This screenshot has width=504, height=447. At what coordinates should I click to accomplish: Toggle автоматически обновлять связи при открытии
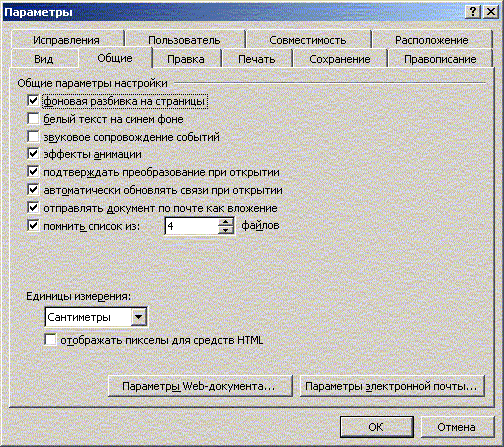click(33, 190)
